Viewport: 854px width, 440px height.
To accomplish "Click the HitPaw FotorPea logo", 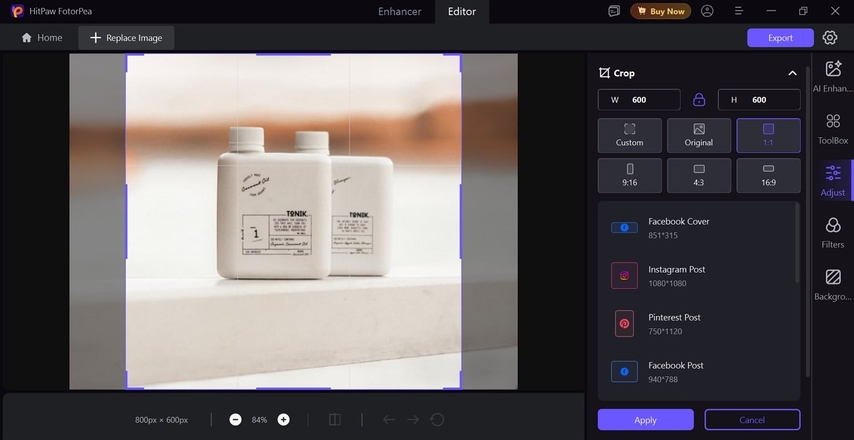I will point(17,11).
